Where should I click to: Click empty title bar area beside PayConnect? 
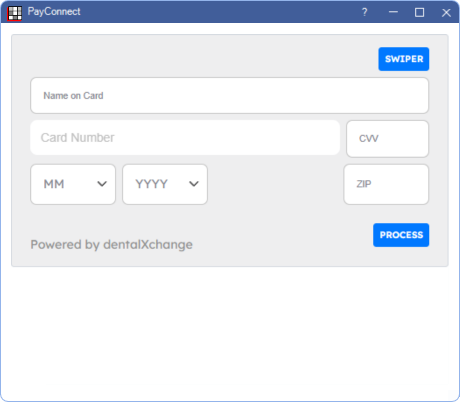pos(217,12)
